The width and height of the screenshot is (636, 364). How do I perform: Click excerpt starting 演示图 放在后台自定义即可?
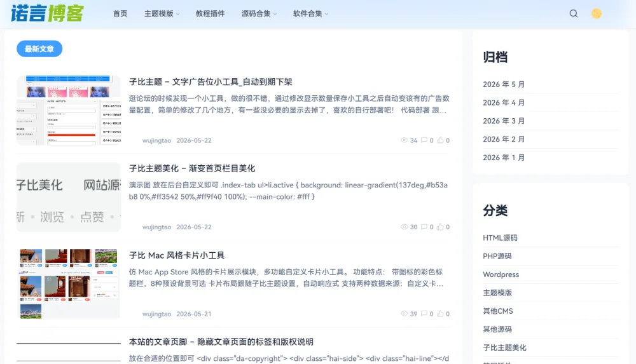click(288, 191)
